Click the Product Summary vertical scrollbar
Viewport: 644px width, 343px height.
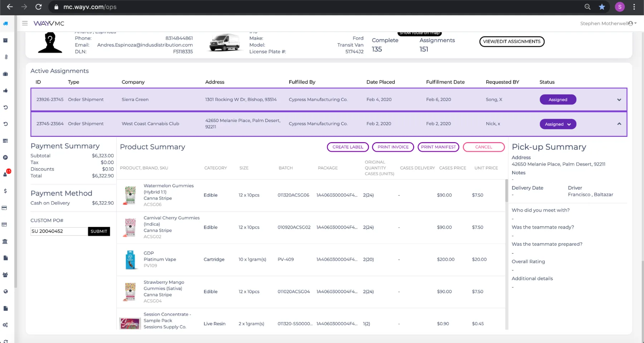click(506, 190)
